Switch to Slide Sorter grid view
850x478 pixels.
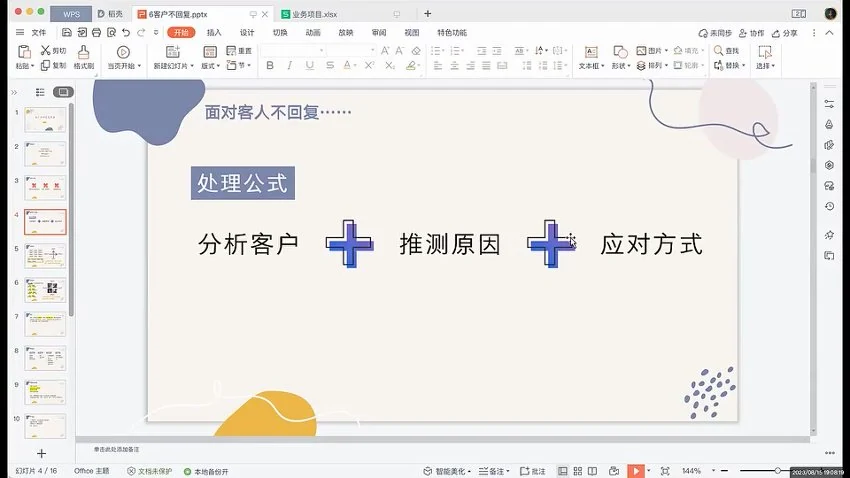pos(578,471)
